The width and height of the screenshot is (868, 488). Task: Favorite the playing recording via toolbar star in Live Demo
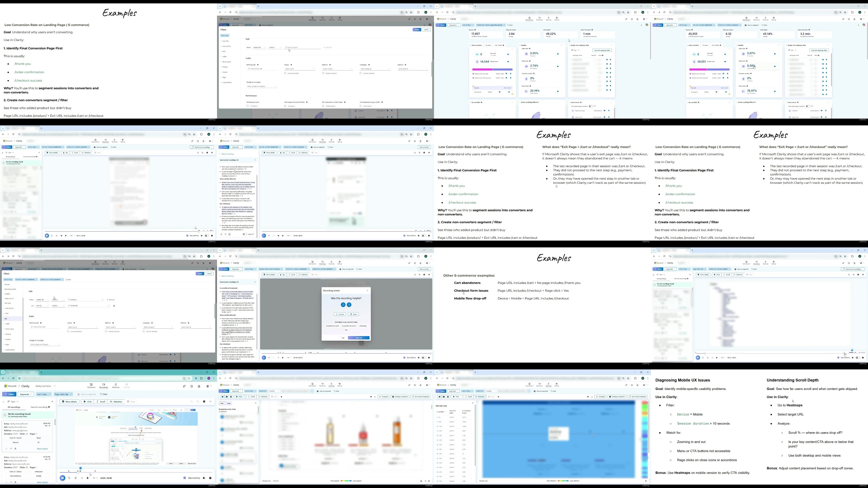[192, 402]
